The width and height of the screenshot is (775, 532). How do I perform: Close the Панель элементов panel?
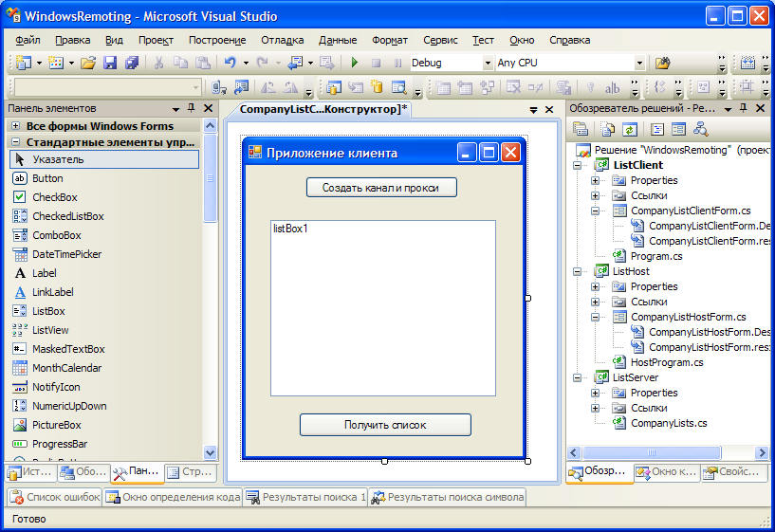(208, 108)
